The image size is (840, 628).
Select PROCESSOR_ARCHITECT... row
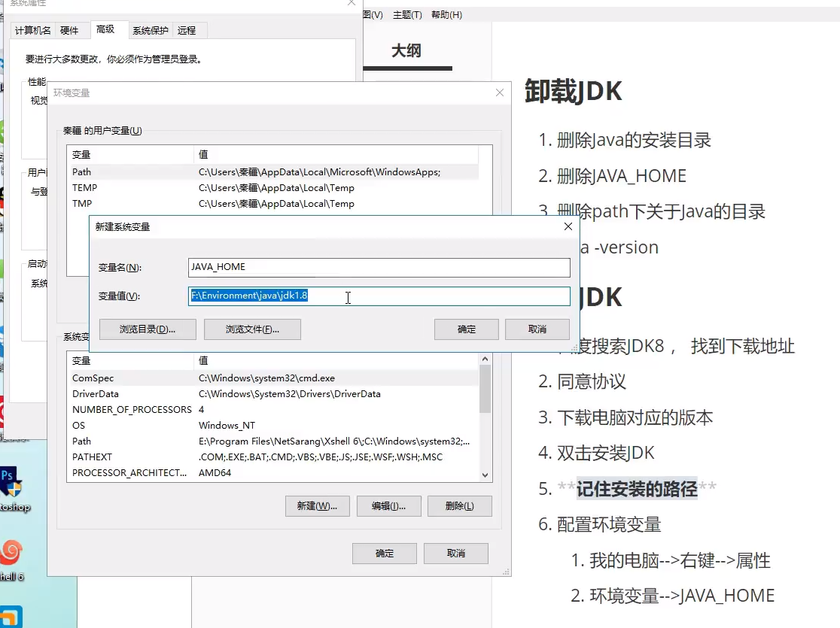(274, 473)
